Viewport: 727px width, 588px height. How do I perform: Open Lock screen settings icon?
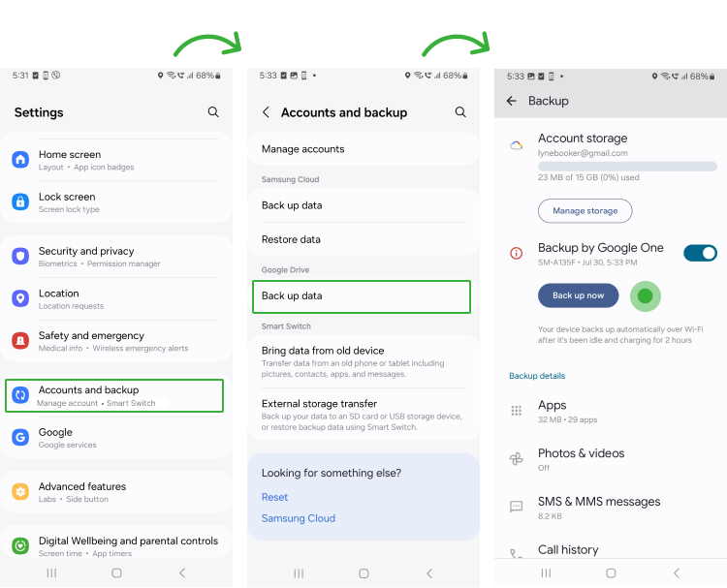[x=20, y=201]
